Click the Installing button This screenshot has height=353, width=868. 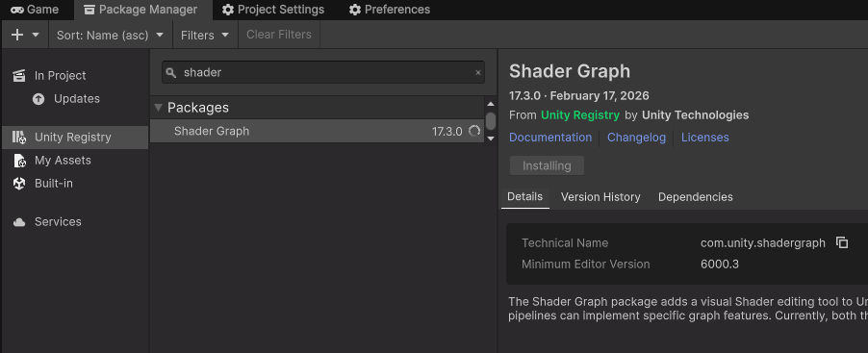[x=547, y=166]
